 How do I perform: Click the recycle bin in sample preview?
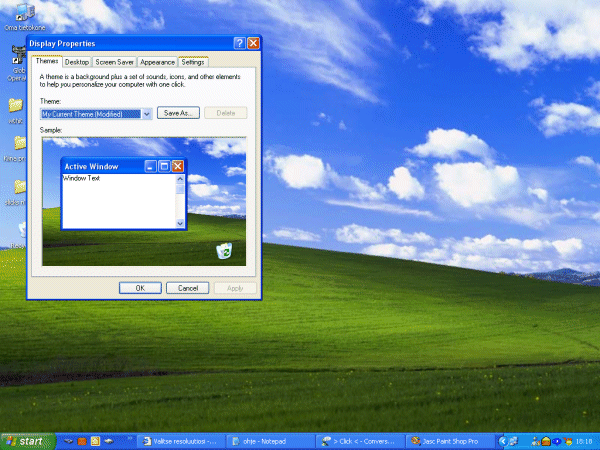click(x=224, y=251)
